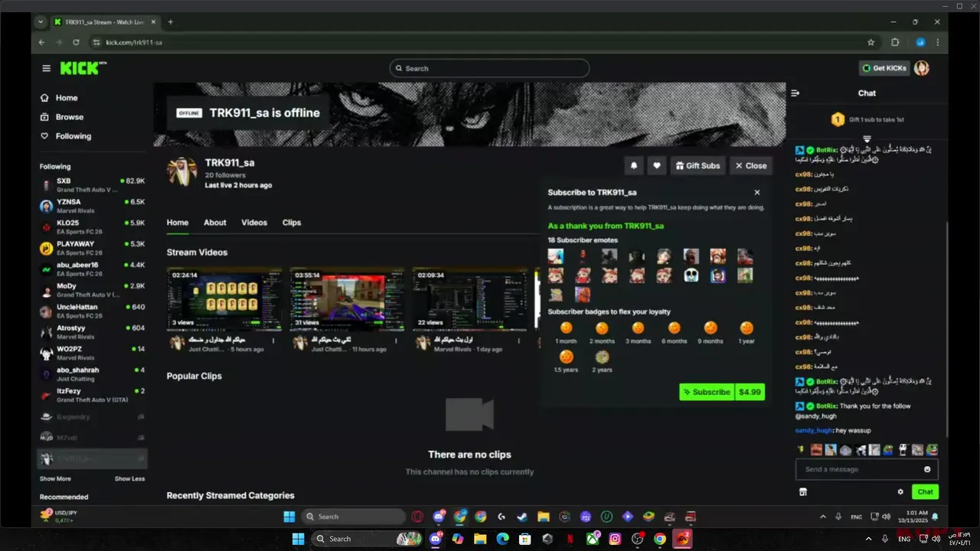Open Browse in the sidebar
980x551 pixels.
coord(63,117)
